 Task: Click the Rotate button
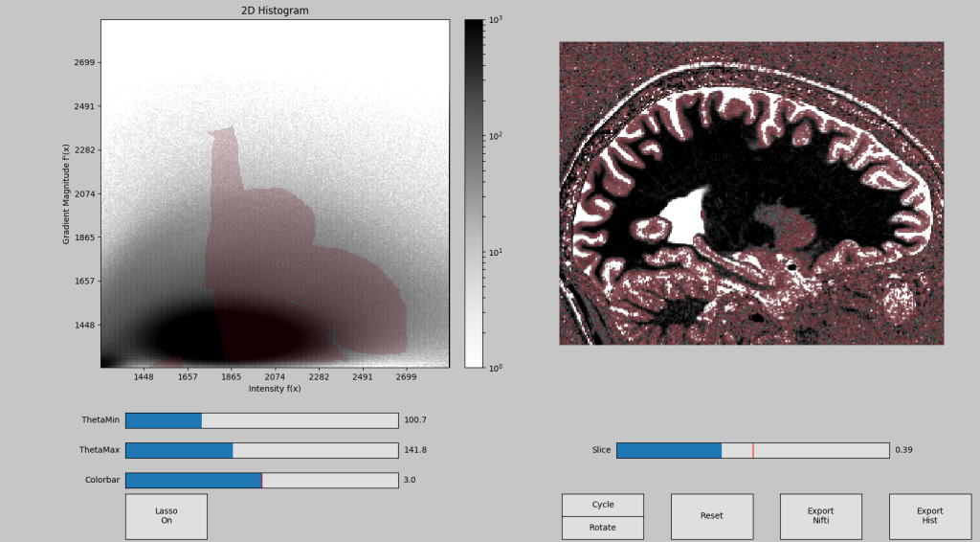(603, 528)
